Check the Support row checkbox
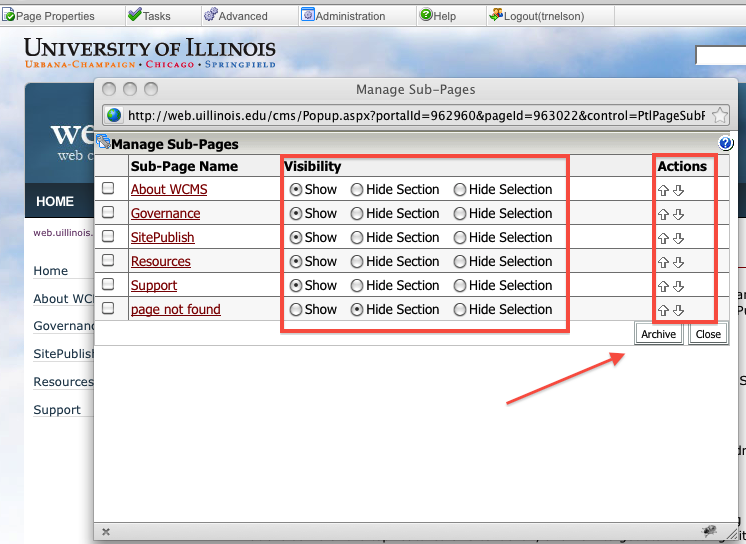 (108, 284)
